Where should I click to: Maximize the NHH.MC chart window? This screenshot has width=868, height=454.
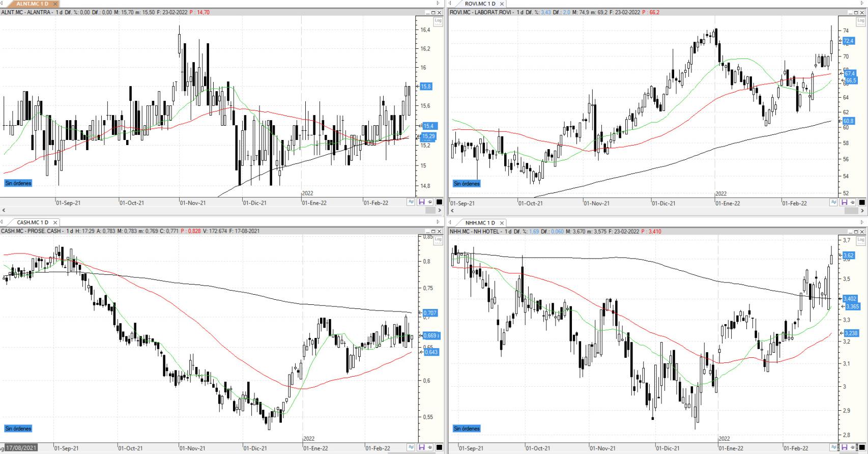[x=856, y=232]
